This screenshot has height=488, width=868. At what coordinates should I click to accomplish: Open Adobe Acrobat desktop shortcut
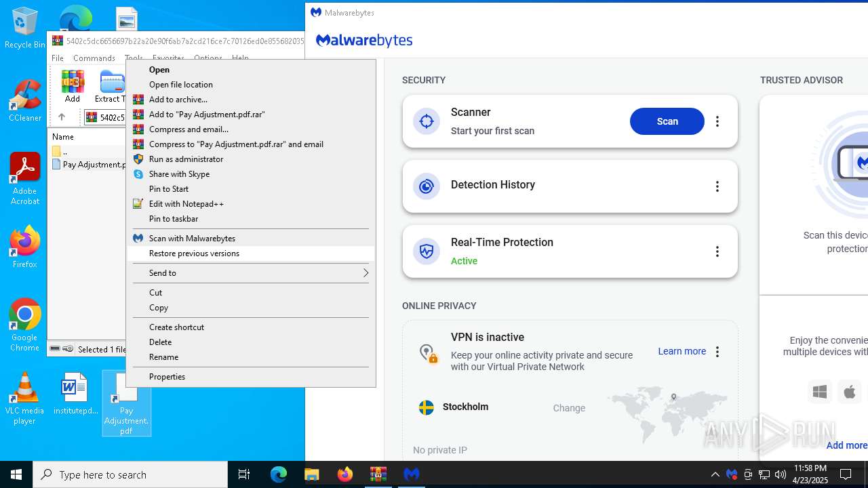coord(25,179)
